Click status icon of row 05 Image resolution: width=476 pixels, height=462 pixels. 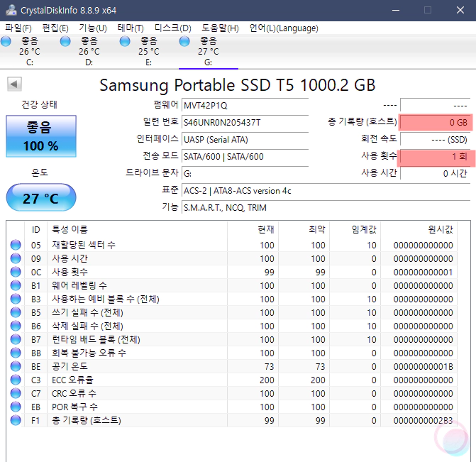[x=16, y=245]
